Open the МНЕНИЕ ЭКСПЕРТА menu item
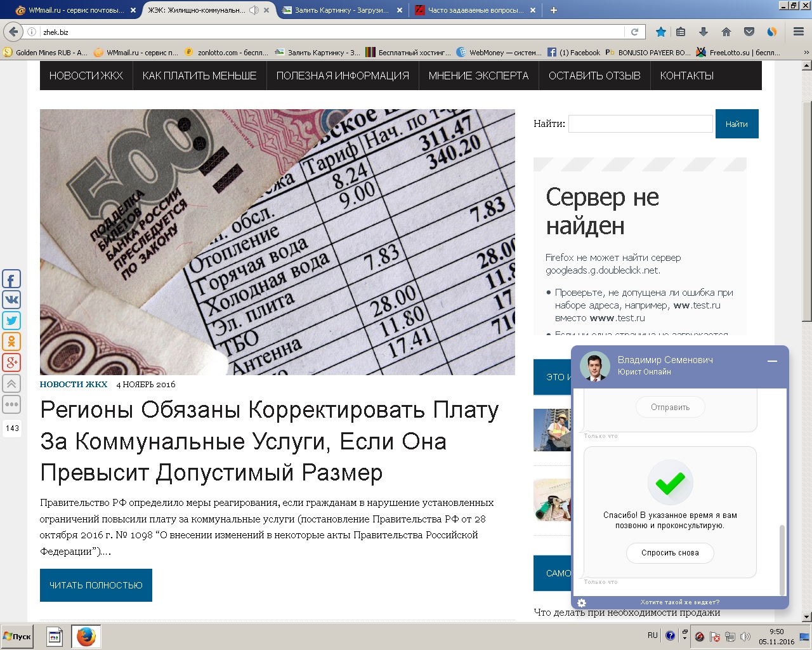The image size is (812, 650). 478,76
